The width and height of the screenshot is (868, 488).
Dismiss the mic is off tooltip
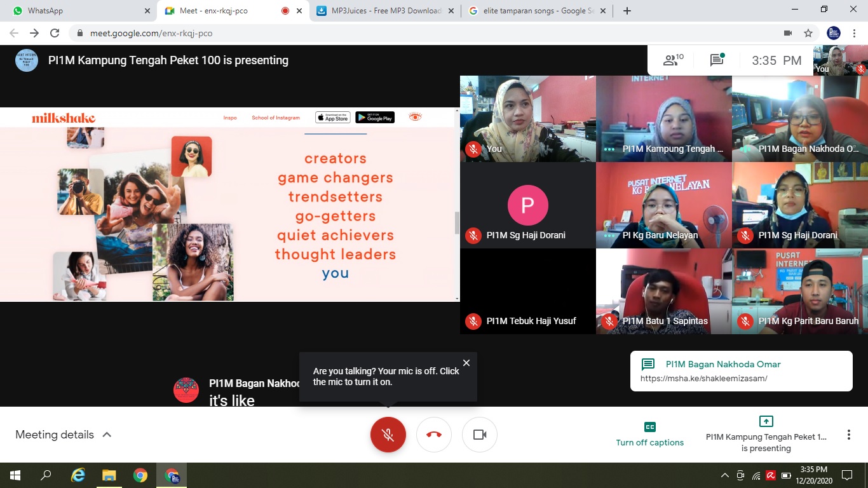pyautogui.click(x=466, y=363)
